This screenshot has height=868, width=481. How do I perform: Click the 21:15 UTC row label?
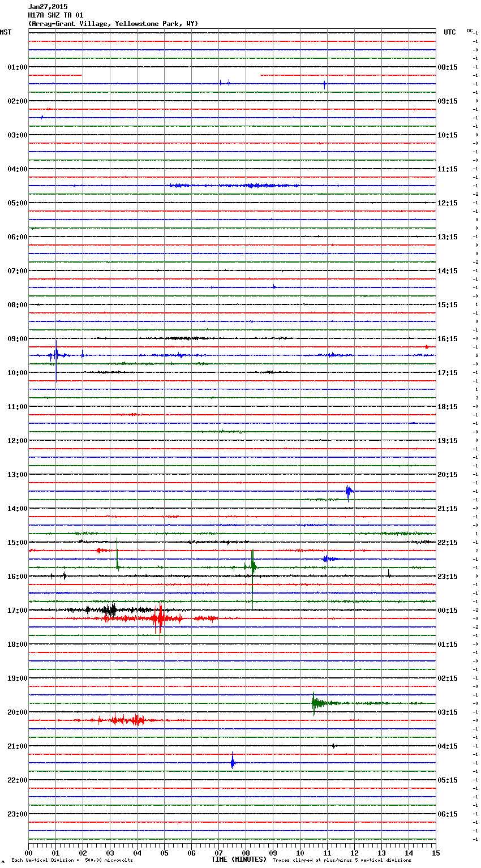coord(448,509)
